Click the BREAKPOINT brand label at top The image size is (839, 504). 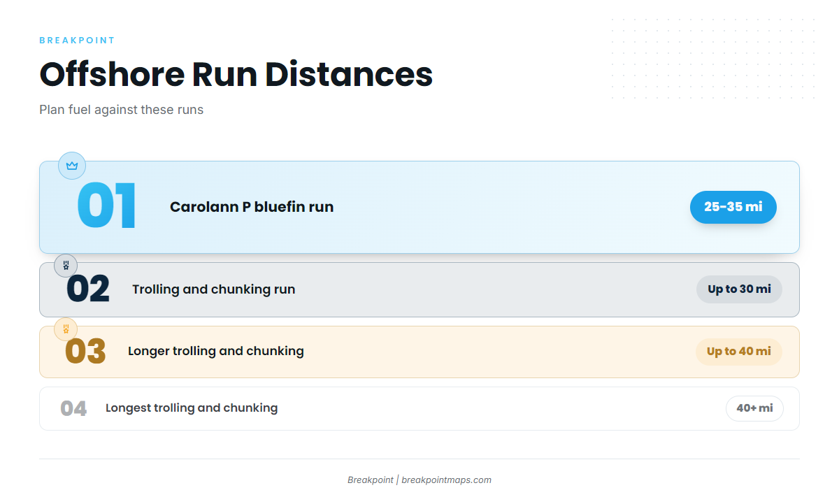77,41
